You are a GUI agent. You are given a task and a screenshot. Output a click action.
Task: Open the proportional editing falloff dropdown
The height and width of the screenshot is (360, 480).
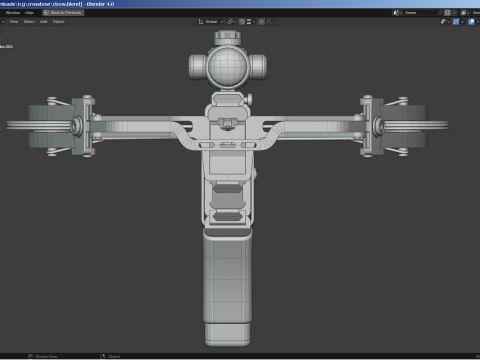[270, 22]
